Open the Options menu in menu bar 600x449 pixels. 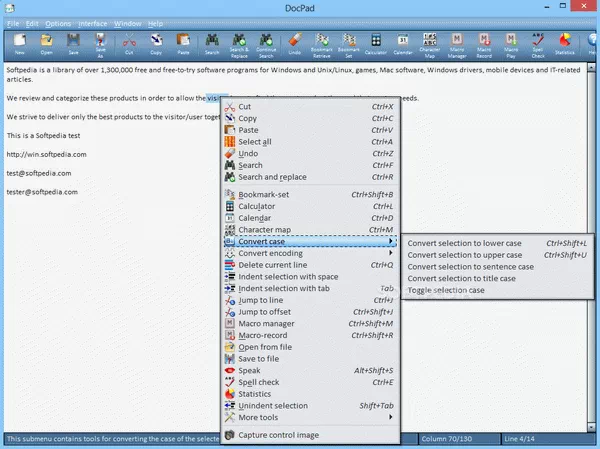tap(58, 22)
